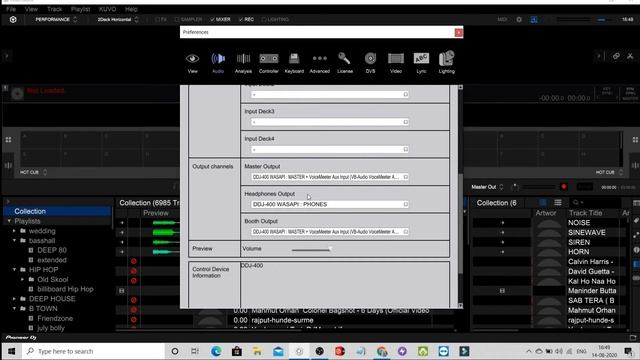Screen dimensions: 640x360
Task: Switch to list view in right Collection panel
Action: click(x=558, y=202)
